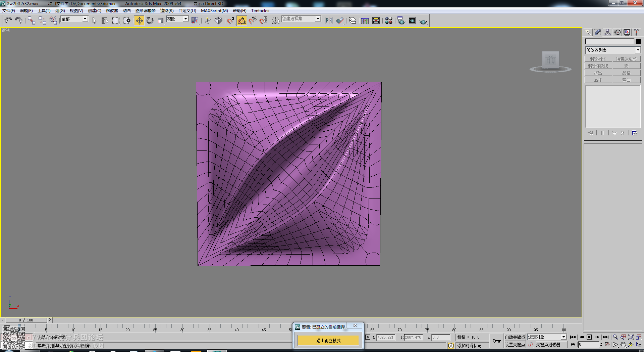Screen dimensions: 644x352
Task: Open 编辑(E) menu
Action: [x=26, y=11]
